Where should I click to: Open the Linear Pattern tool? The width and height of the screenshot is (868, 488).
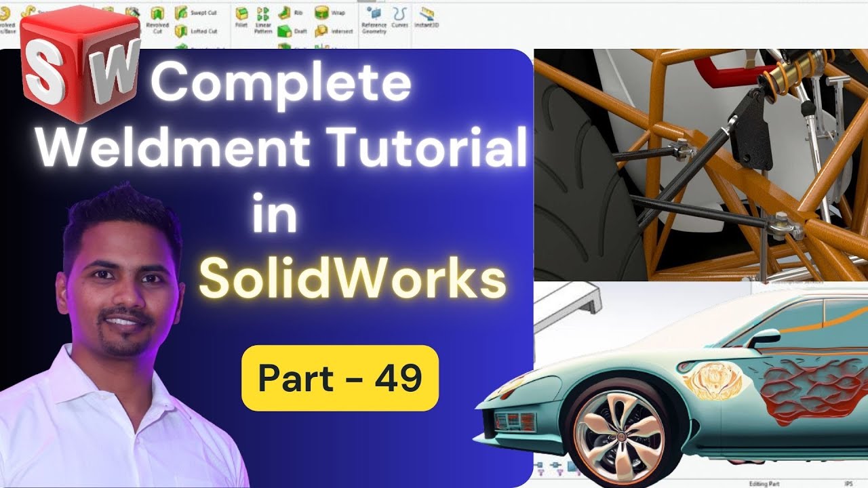click(263, 20)
